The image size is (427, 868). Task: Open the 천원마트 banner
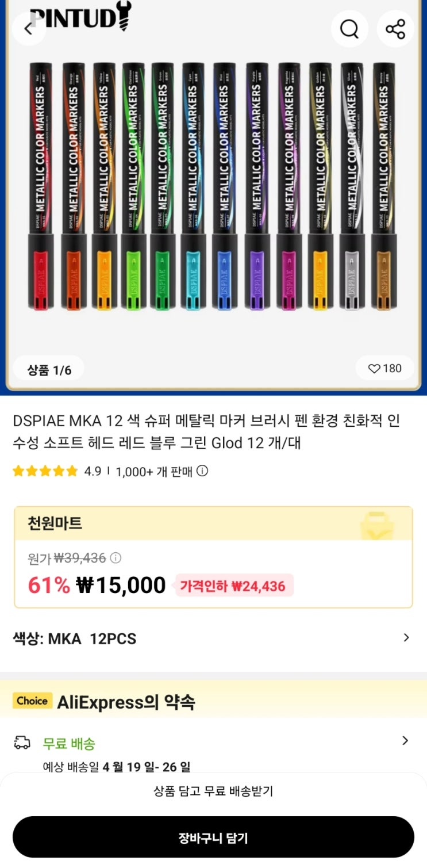point(213,524)
